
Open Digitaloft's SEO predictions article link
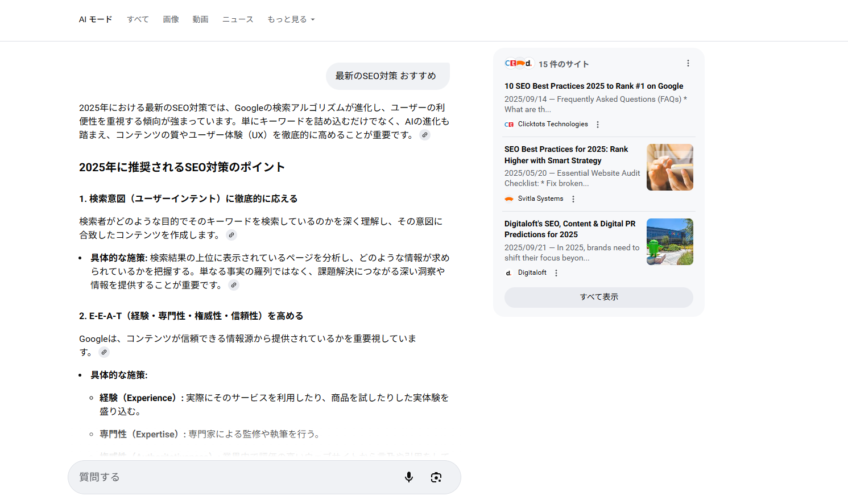pos(570,229)
